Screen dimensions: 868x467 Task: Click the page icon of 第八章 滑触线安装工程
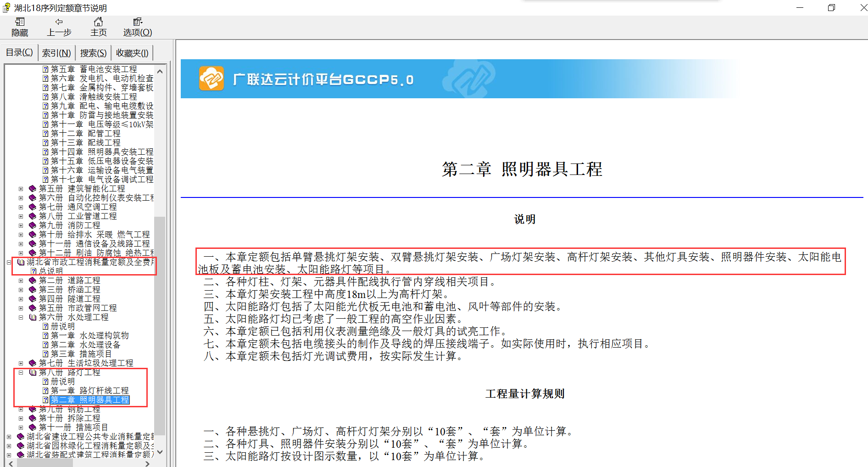[45, 97]
